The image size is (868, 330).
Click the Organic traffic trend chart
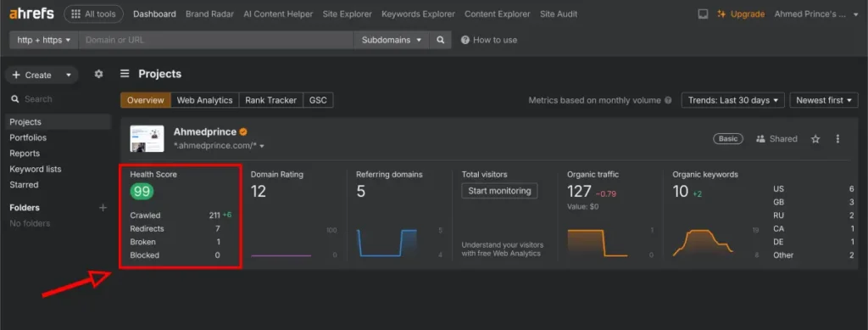(598, 243)
